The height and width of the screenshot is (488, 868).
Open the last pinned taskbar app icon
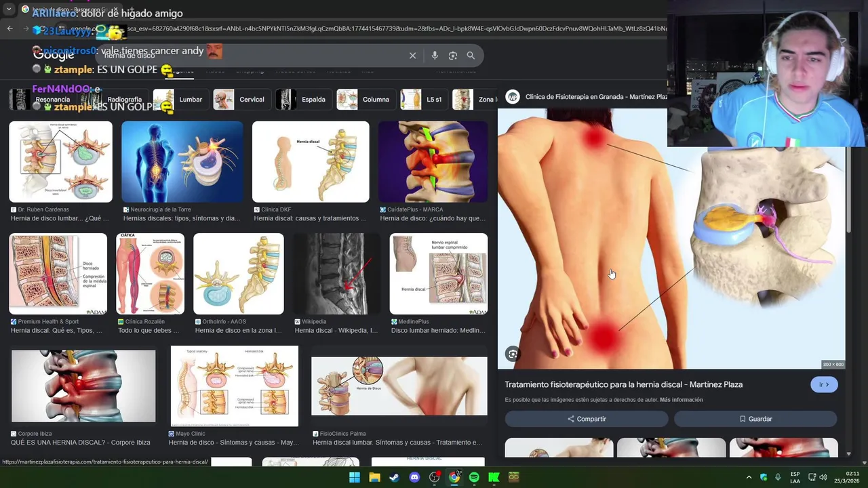pyautogui.click(x=514, y=477)
